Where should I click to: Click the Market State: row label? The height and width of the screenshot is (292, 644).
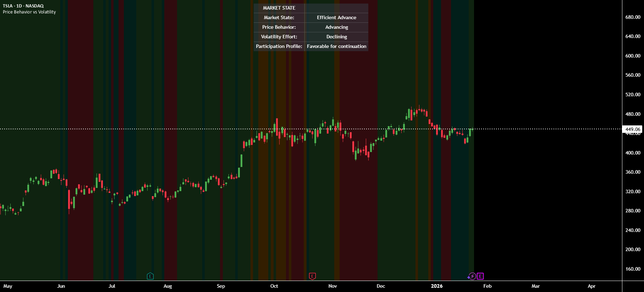(x=279, y=17)
